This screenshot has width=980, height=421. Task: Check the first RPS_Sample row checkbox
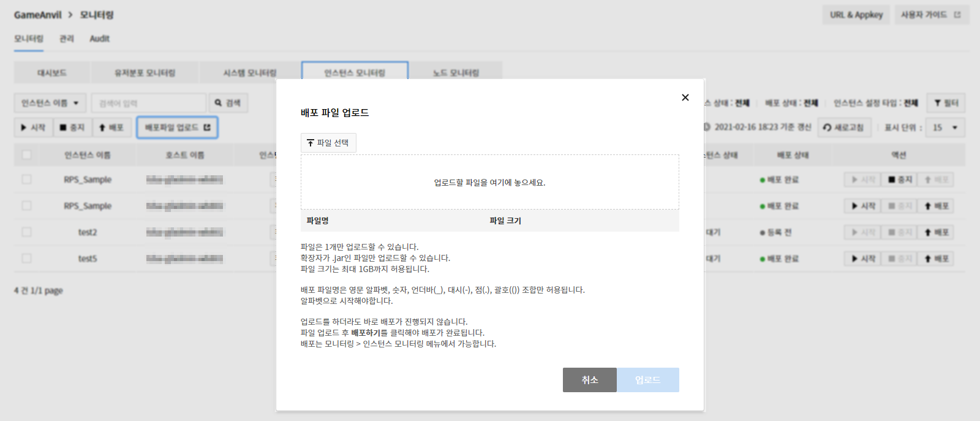[x=26, y=179]
